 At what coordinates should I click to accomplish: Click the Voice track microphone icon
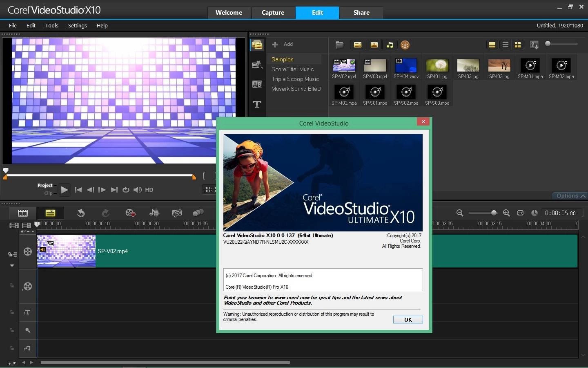pos(27,330)
